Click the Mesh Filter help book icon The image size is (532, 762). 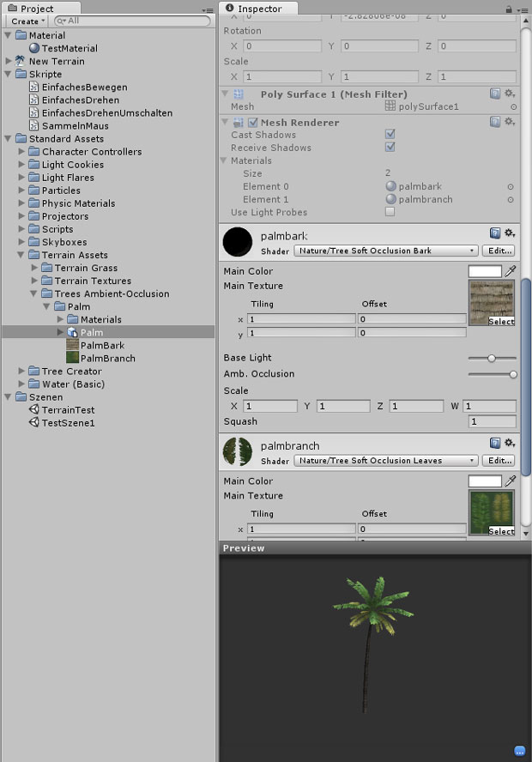coord(495,94)
